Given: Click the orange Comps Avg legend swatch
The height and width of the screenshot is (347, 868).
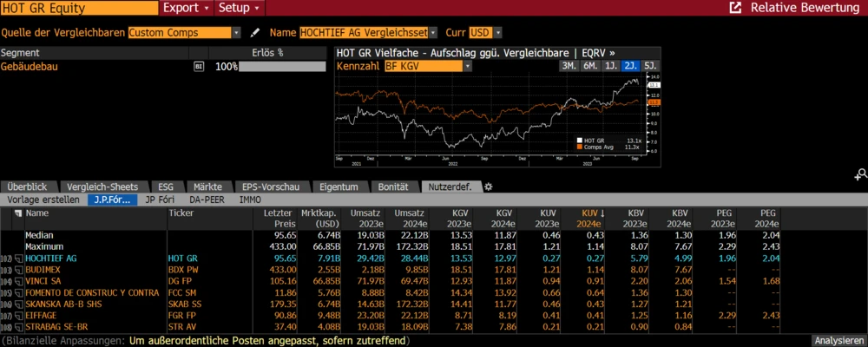Looking at the screenshot, I should pos(580,148).
